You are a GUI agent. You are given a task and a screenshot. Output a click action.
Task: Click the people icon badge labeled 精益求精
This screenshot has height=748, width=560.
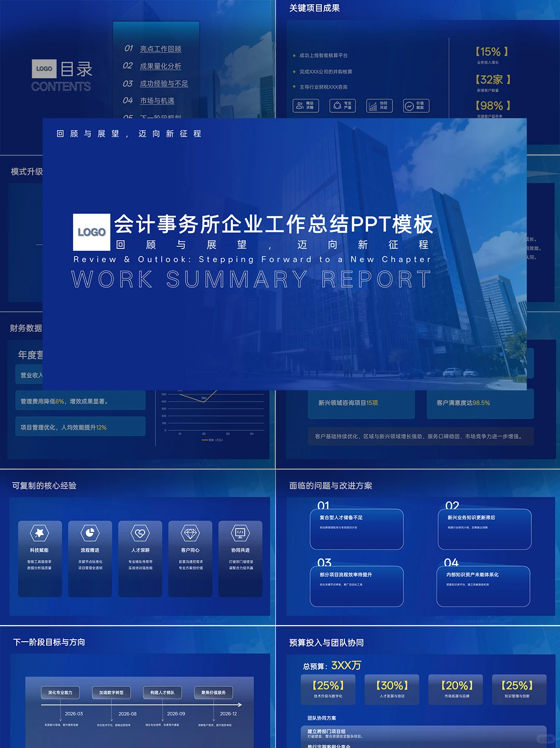coord(306,106)
